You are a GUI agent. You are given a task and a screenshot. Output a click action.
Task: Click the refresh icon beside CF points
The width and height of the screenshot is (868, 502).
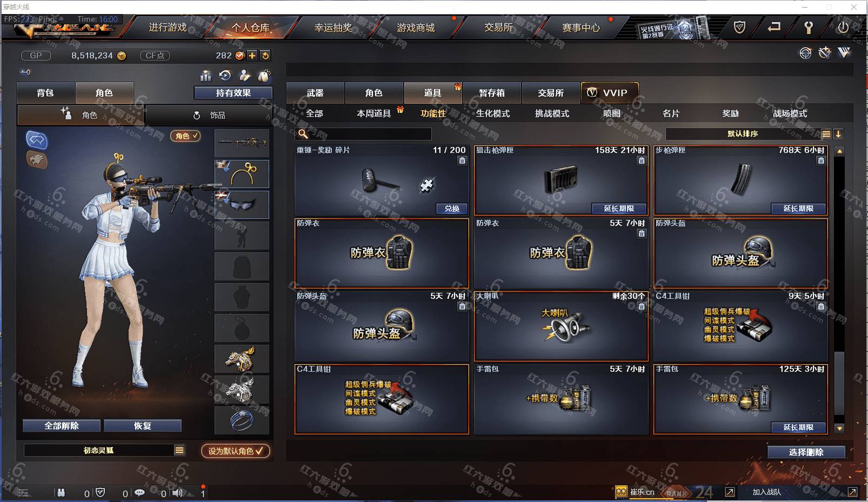265,56
